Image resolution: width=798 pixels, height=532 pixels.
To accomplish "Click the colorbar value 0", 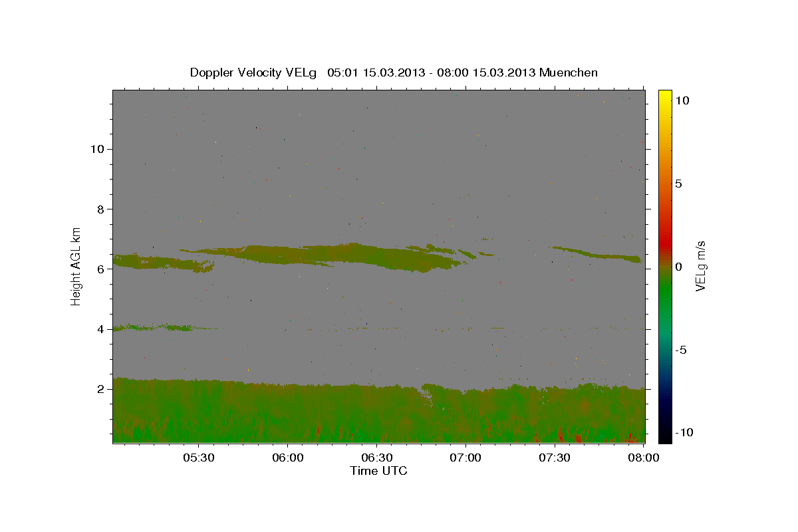I will point(678,267).
